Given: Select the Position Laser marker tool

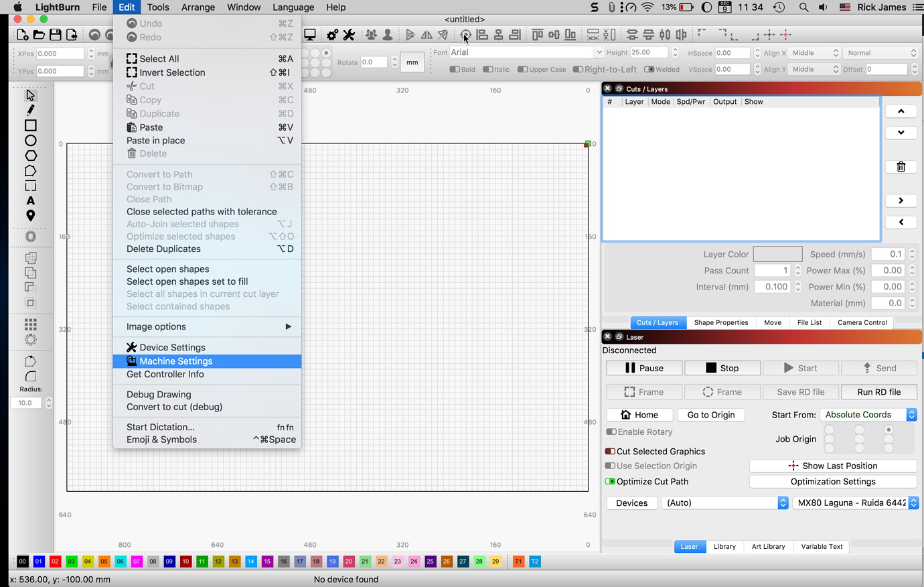Looking at the screenshot, I should [30, 216].
